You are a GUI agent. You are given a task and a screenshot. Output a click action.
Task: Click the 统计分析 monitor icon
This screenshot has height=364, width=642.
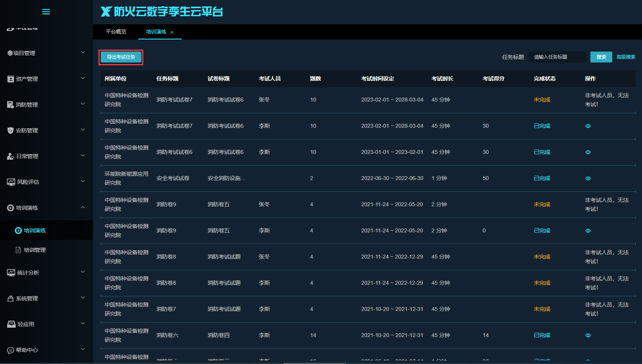[11, 273]
